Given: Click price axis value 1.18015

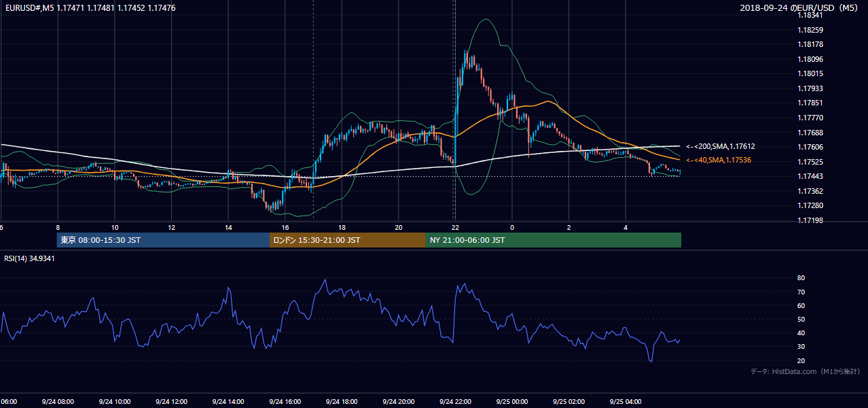Looking at the screenshot, I should click(x=810, y=73).
